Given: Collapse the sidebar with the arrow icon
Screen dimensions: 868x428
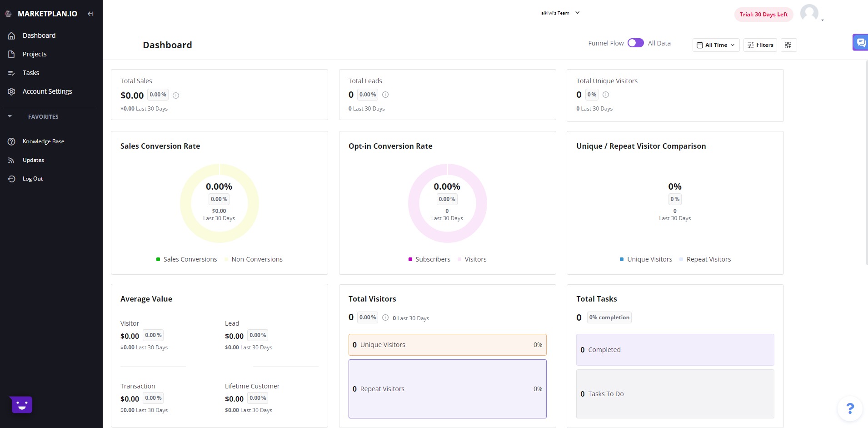Looking at the screenshot, I should click(x=90, y=14).
